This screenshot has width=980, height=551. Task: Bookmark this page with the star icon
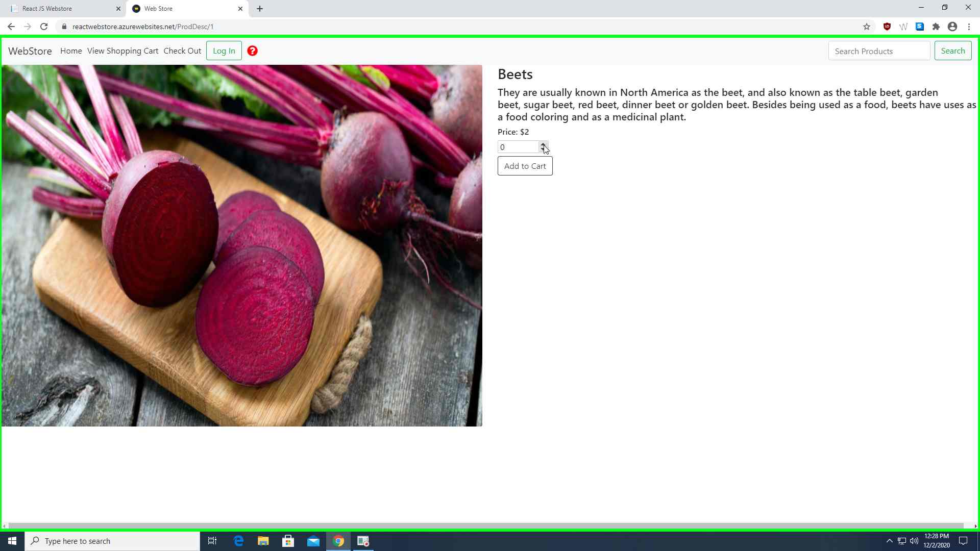coord(867,27)
